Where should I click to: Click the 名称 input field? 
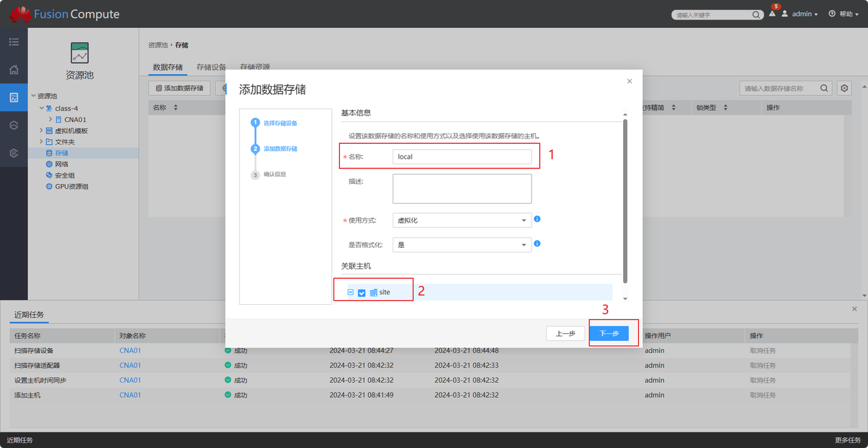(x=462, y=157)
